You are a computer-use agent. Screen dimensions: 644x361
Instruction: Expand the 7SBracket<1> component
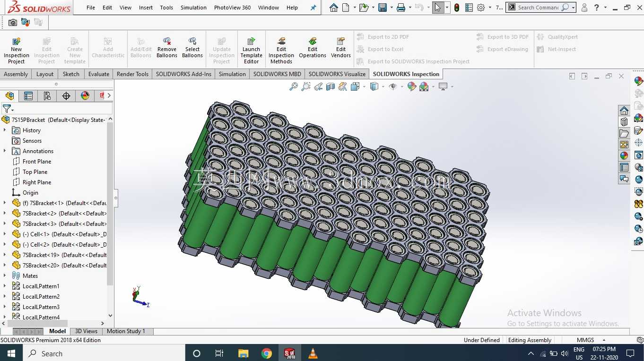5,203
